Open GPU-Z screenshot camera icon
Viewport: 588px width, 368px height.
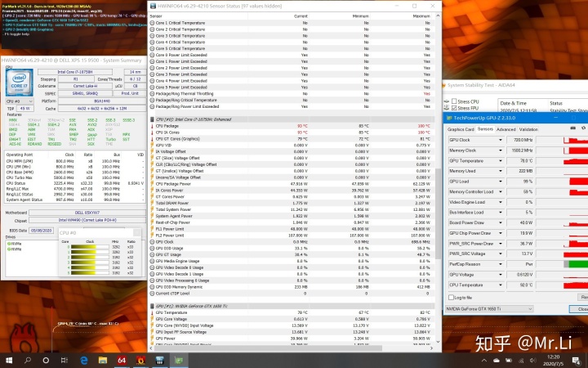pyautogui.click(x=572, y=128)
